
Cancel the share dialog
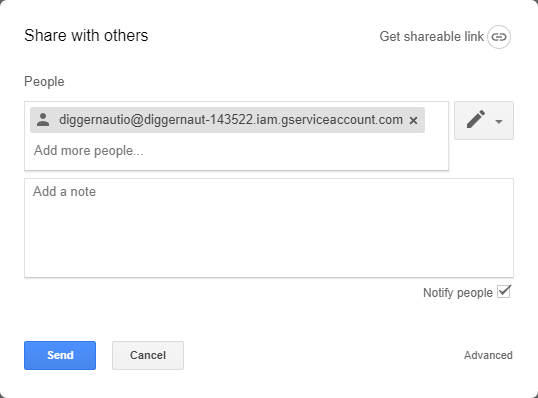coord(148,355)
